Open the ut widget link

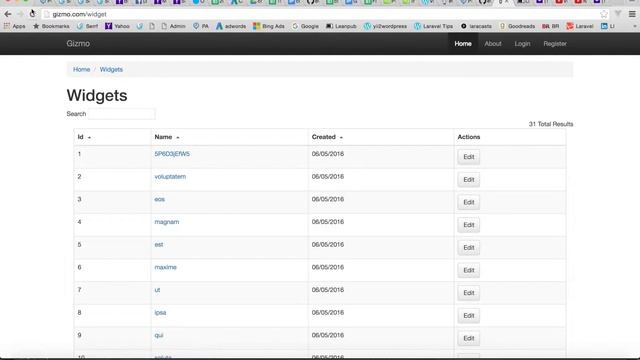(157, 290)
